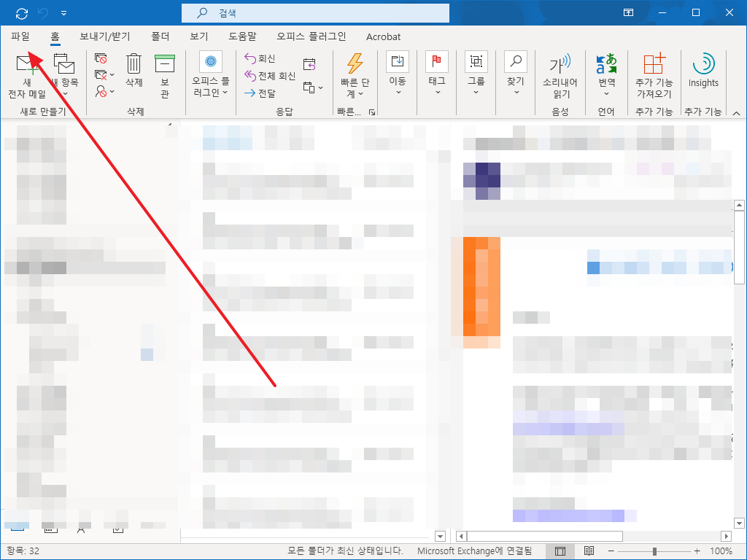The image size is (747, 560).
Task: Click the horizontal scrollbar thumb
Action: [x=545, y=537]
